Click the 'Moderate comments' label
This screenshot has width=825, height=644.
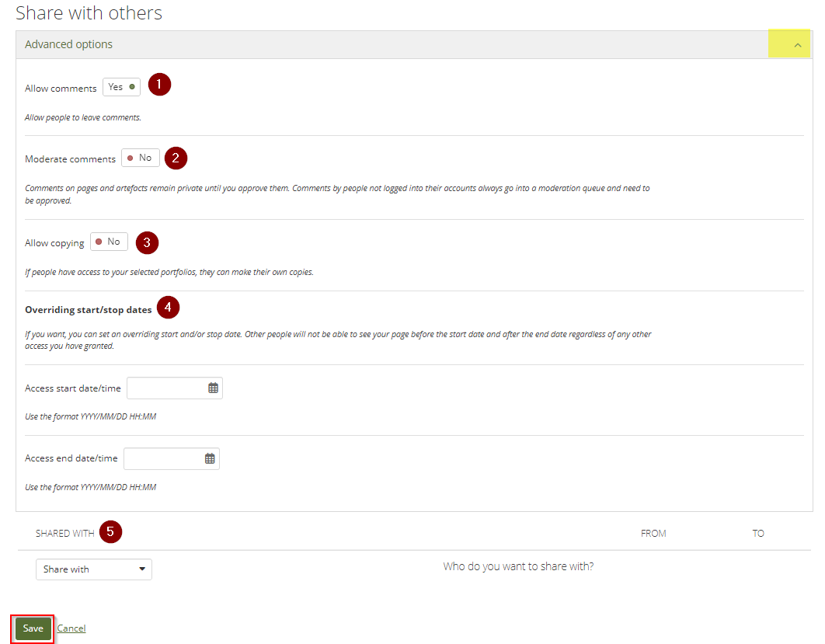70,159
